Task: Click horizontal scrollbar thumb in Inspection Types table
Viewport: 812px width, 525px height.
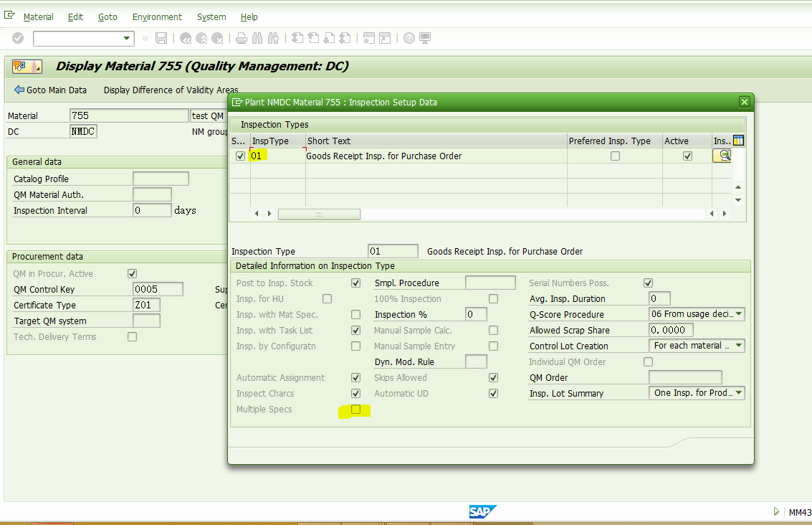Action: point(319,214)
